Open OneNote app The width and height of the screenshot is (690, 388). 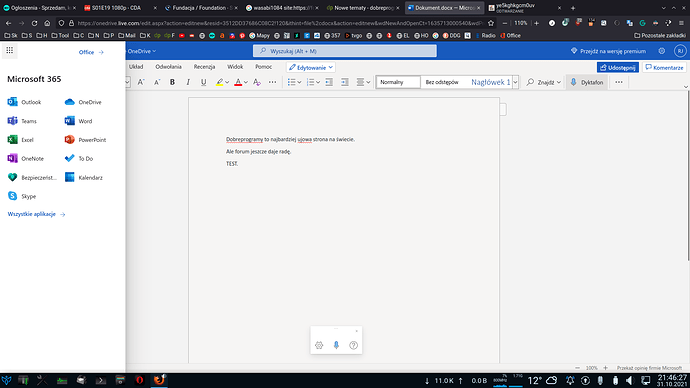point(26,158)
